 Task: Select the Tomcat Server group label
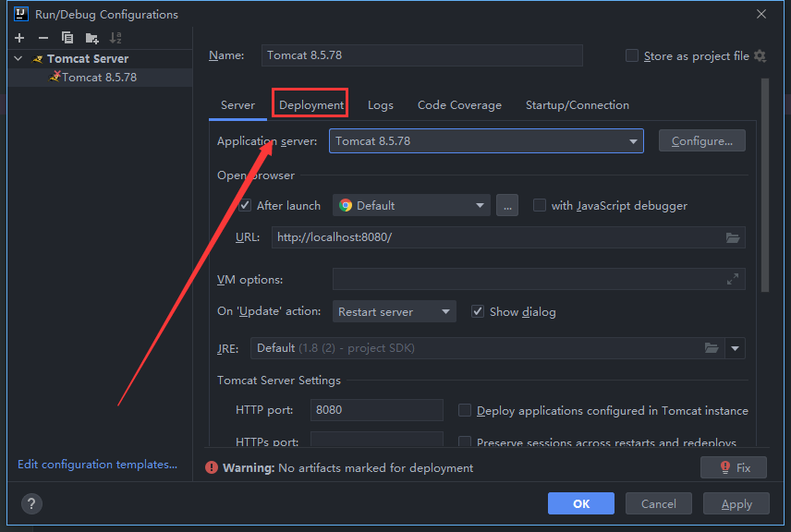point(88,58)
